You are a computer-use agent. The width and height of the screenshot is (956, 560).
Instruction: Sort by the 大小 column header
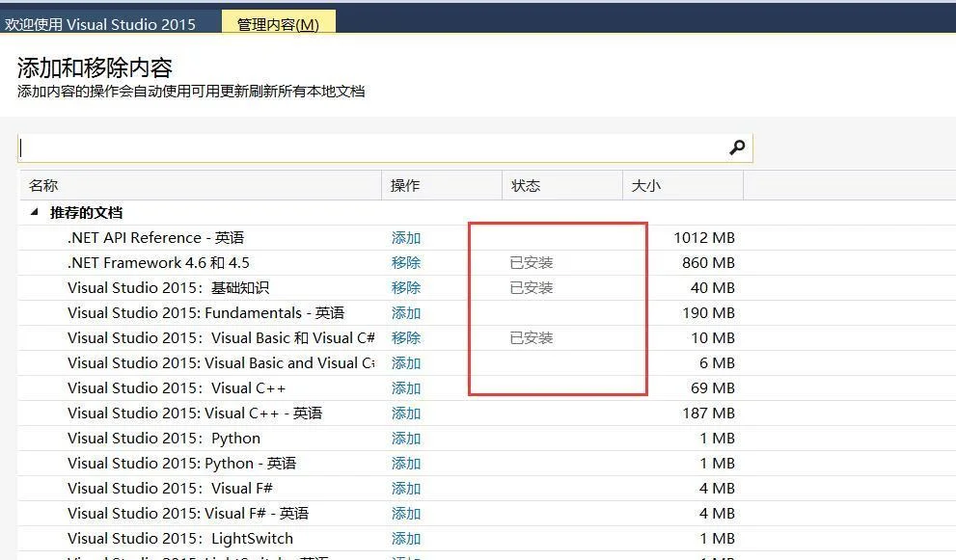coord(683,185)
